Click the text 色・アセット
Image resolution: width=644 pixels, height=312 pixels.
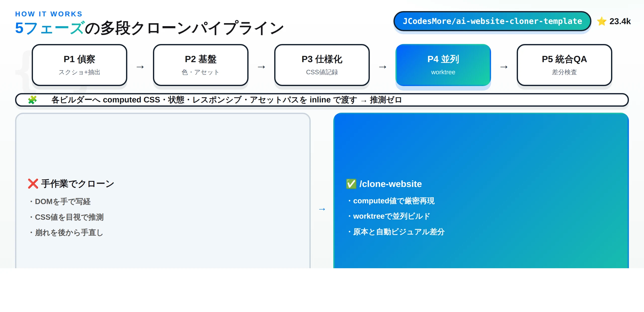point(201,72)
